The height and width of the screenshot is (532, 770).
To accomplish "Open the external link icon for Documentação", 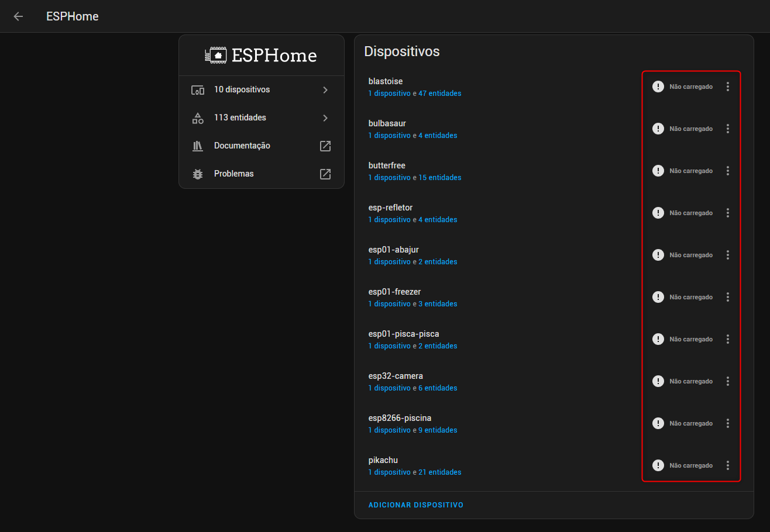I will coord(325,146).
